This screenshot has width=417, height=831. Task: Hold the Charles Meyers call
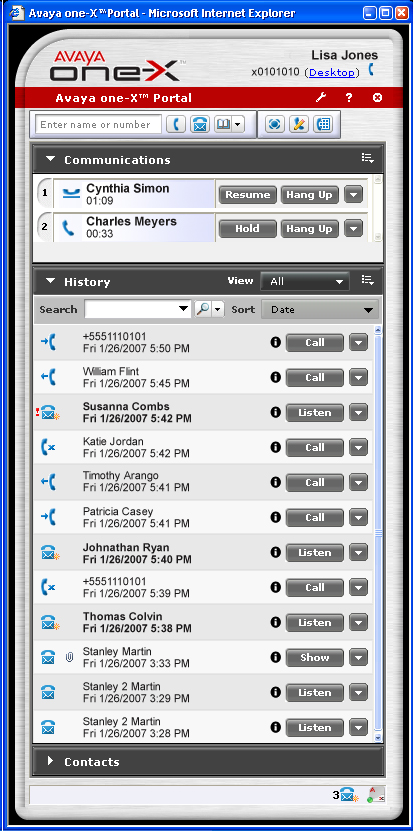[248, 229]
